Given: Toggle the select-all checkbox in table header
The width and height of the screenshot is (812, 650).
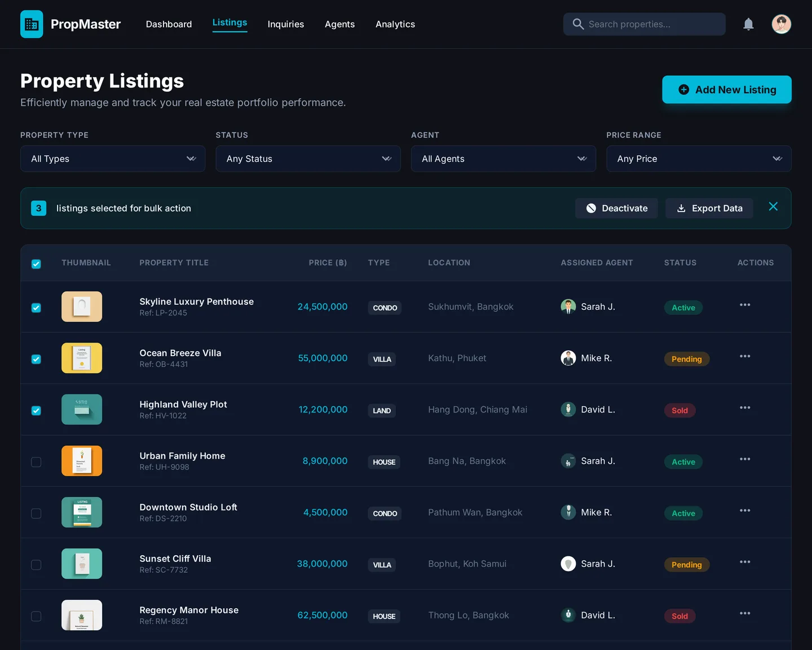Looking at the screenshot, I should 36,263.
